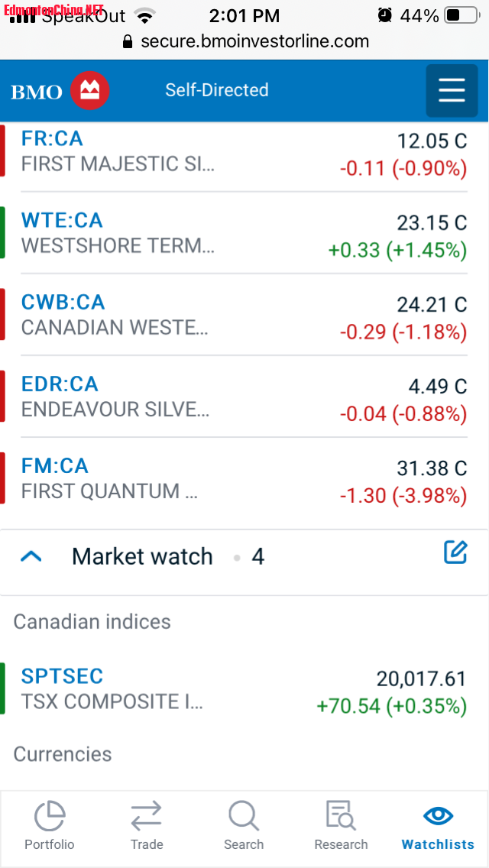Viewport: 489px width, 868px height.
Task: Open the hamburger menu button
Action: click(x=451, y=91)
